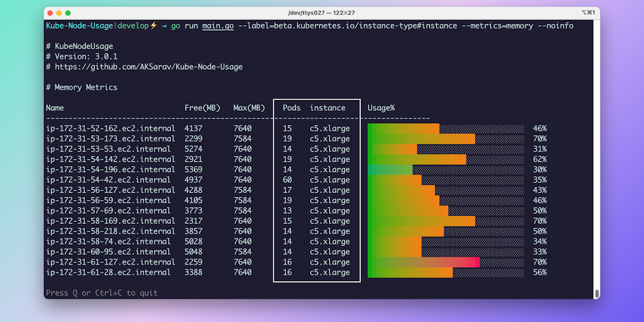Click the red close window button

(50, 13)
